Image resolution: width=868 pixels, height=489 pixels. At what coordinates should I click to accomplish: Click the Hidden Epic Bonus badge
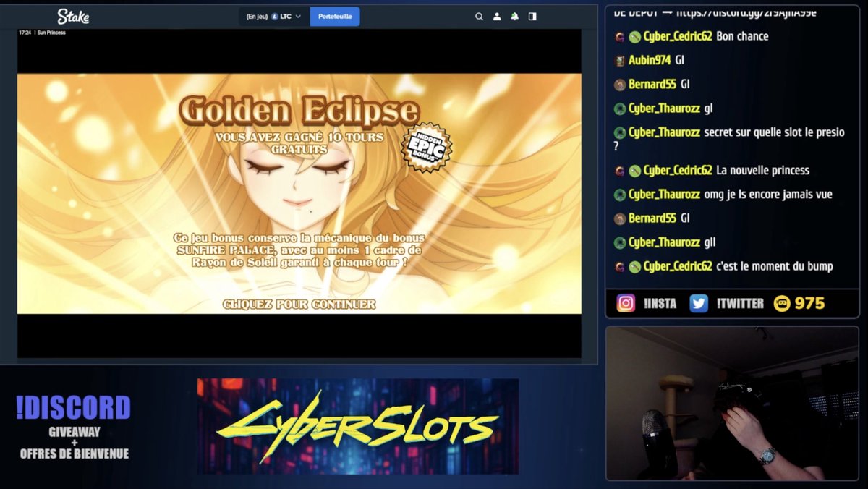click(x=426, y=147)
